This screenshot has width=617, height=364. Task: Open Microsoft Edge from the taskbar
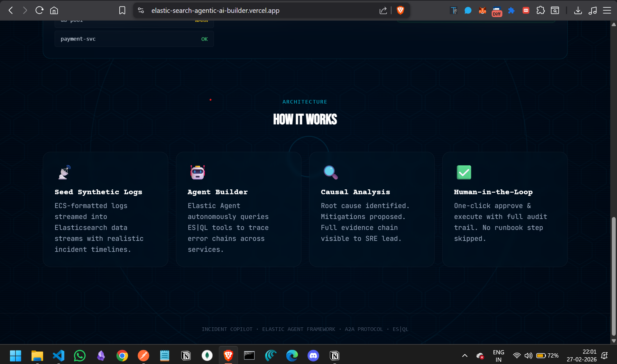point(292,356)
